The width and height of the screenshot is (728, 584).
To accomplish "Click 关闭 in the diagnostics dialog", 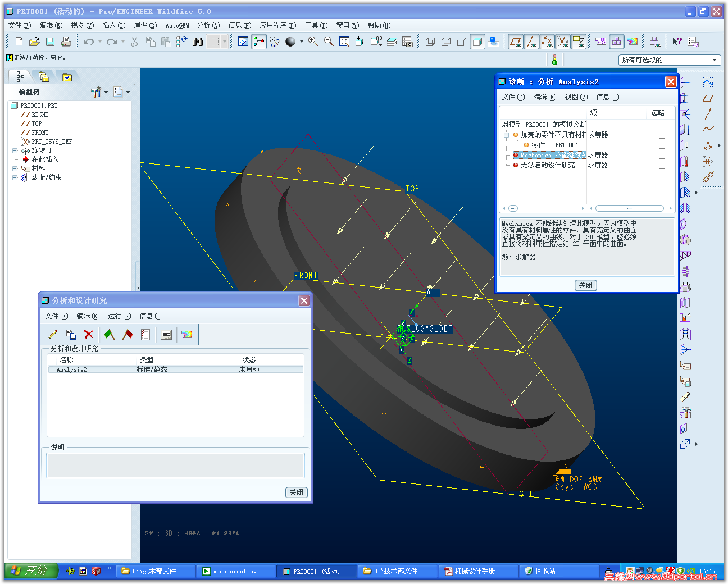I will tap(585, 285).
